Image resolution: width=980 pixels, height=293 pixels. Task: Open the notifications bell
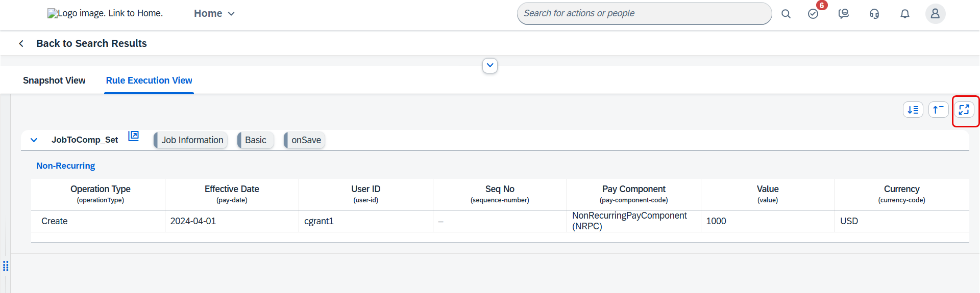905,14
